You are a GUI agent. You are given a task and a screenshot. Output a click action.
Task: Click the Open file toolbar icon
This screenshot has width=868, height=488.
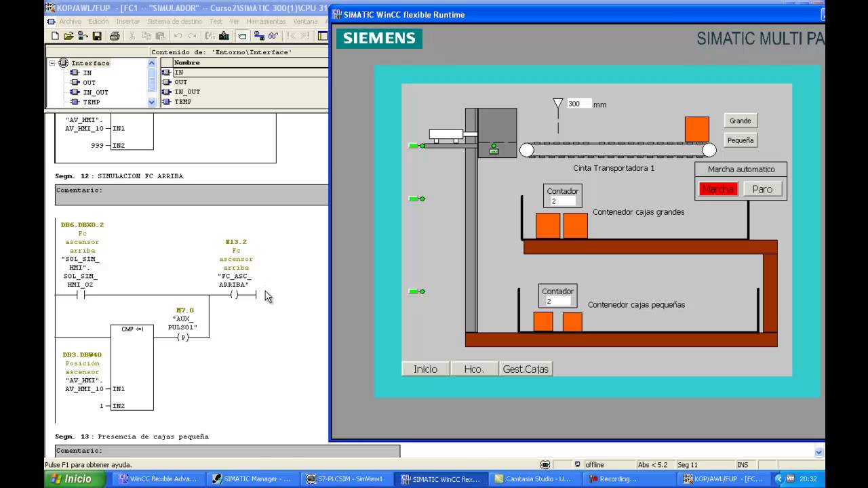pyautogui.click(x=68, y=36)
